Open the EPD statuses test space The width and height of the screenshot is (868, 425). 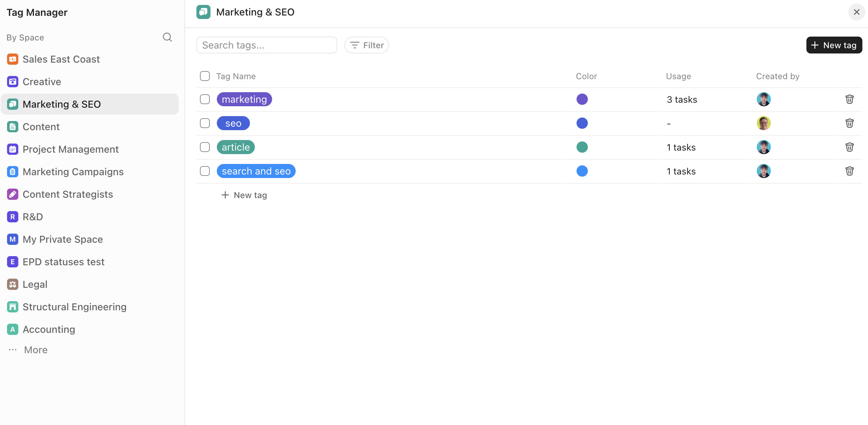[x=90, y=262]
